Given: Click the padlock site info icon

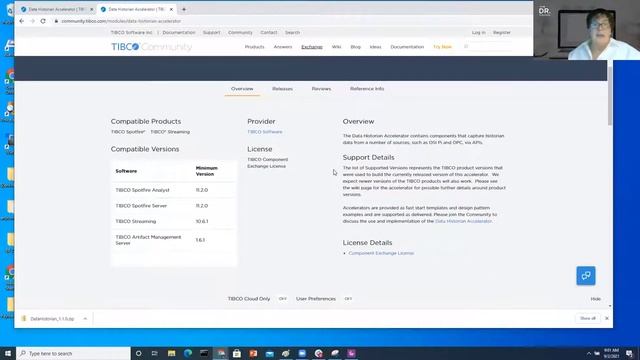Looking at the screenshot, I should click(x=56, y=21).
